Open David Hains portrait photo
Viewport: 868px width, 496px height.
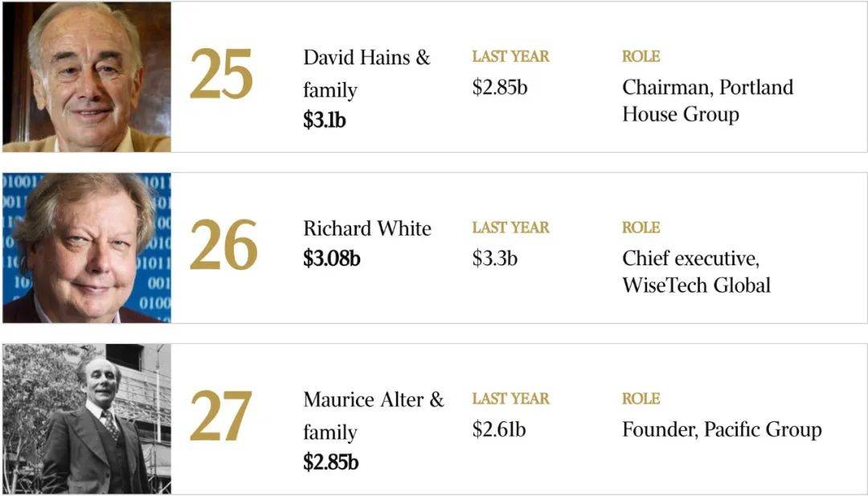point(87,77)
